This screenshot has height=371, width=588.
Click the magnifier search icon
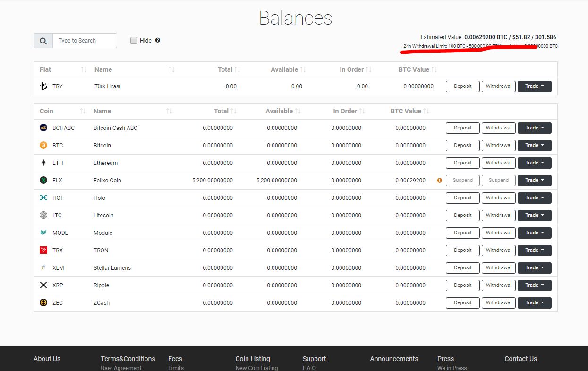(x=43, y=41)
